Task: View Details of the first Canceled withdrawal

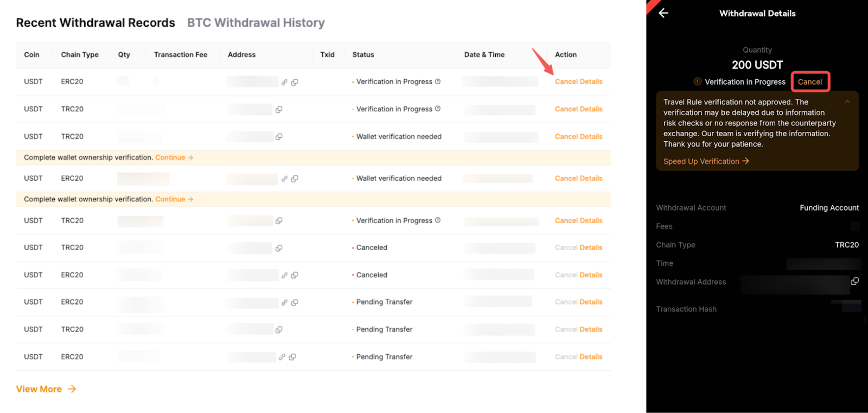Action: [x=591, y=247]
